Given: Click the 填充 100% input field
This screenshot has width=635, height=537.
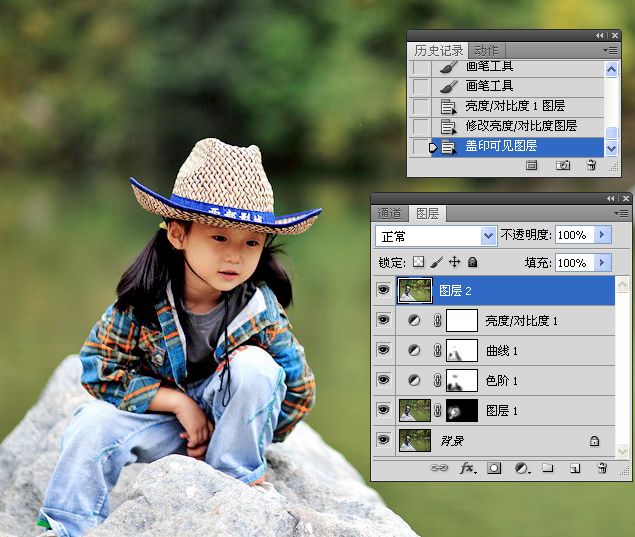Looking at the screenshot, I should coord(575,263).
